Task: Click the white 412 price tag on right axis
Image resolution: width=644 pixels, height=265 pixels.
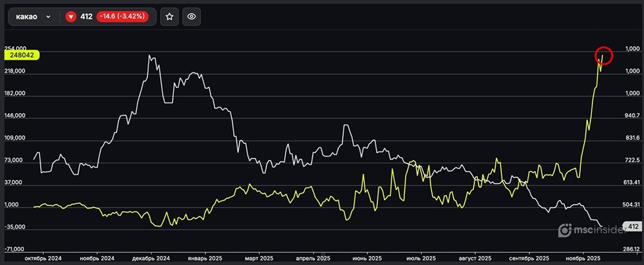Action: (632, 226)
